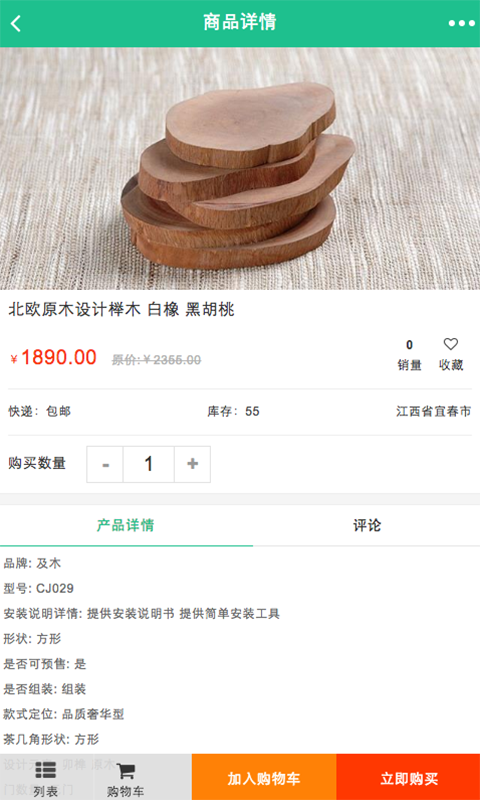The image size is (480, 800).
Task: Tap the 收藏 label under heart
Action: tap(451, 365)
